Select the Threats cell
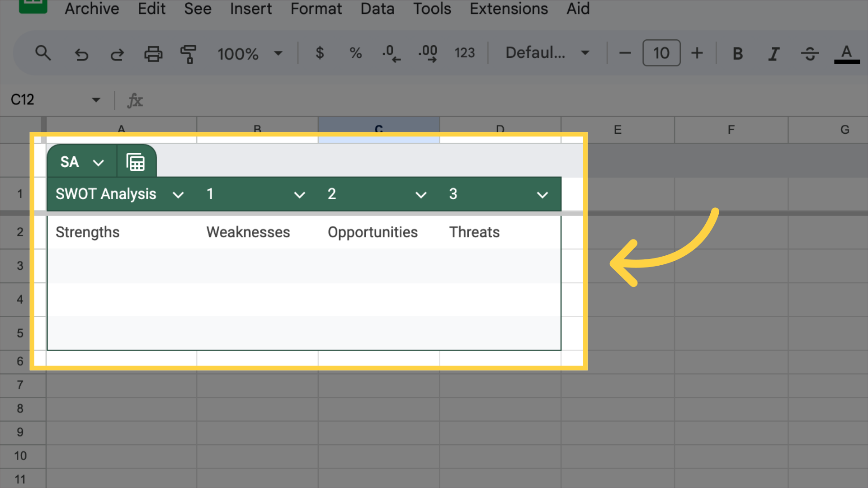The height and width of the screenshot is (488, 868). click(x=500, y=232)
